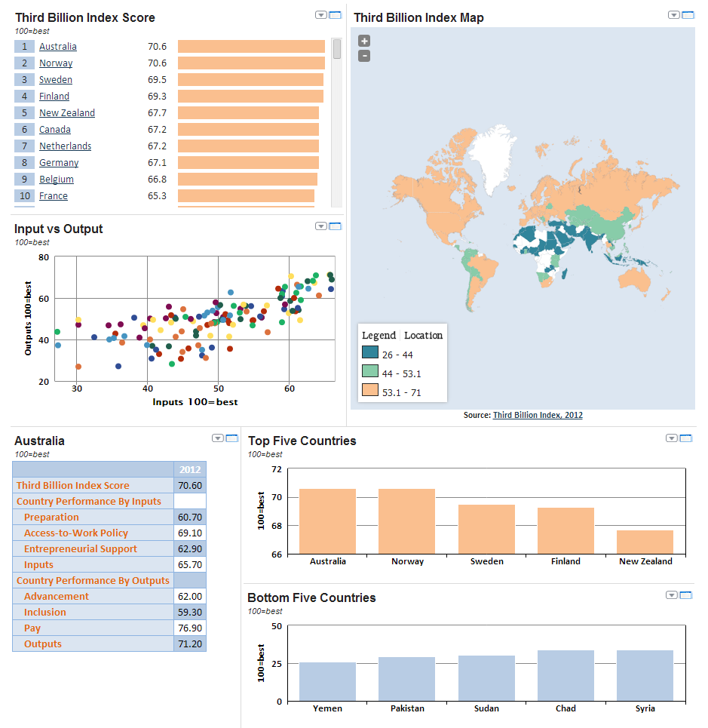Open the Norway country link

[x=56, y=63]
